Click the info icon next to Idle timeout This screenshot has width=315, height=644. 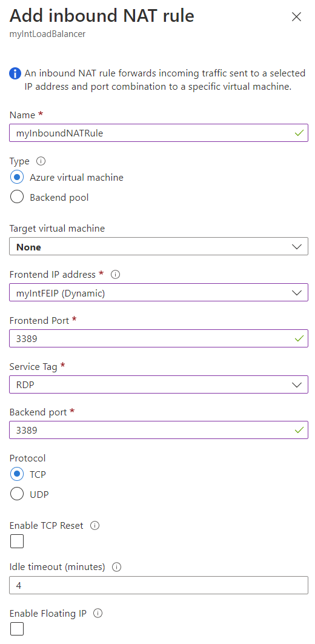(117, 567)
